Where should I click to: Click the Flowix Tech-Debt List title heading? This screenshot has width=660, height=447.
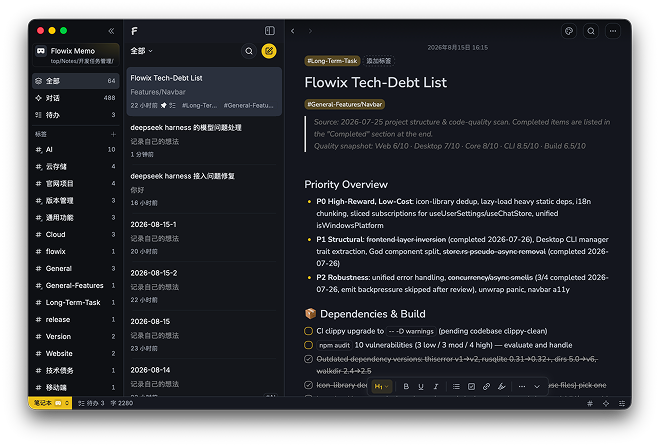point(375,82)
